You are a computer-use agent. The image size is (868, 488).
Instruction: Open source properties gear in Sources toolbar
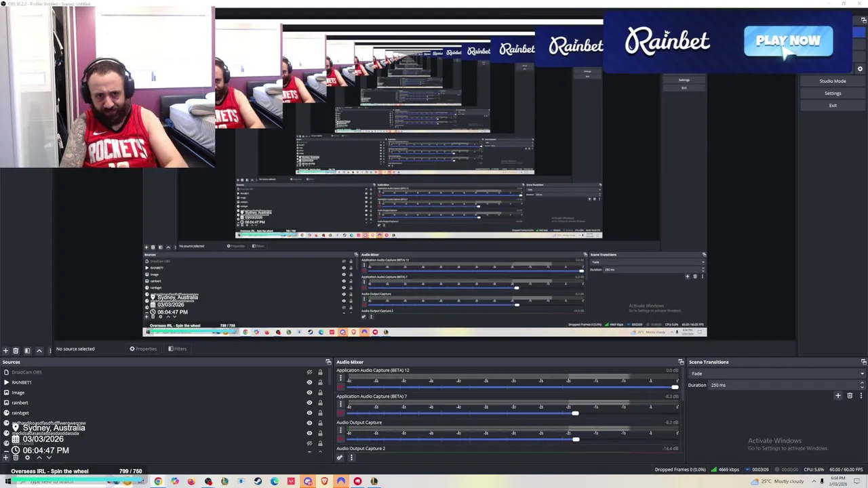click(27, 457)
